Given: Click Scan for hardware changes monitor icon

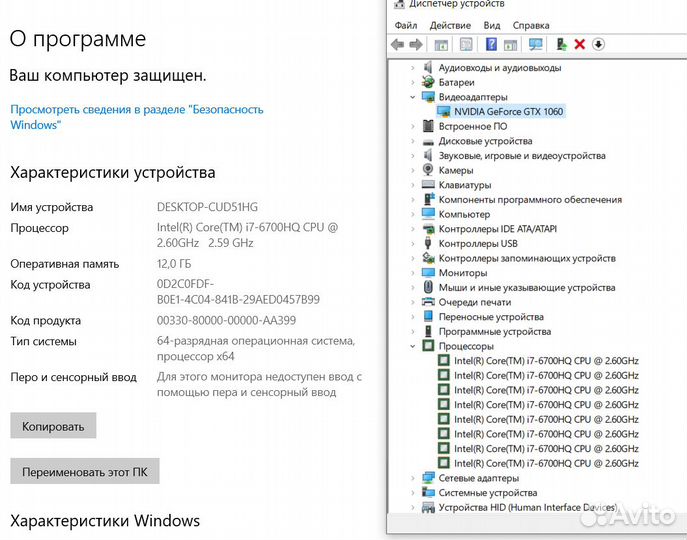Looking at the screenshot, I should coord(535,44).
